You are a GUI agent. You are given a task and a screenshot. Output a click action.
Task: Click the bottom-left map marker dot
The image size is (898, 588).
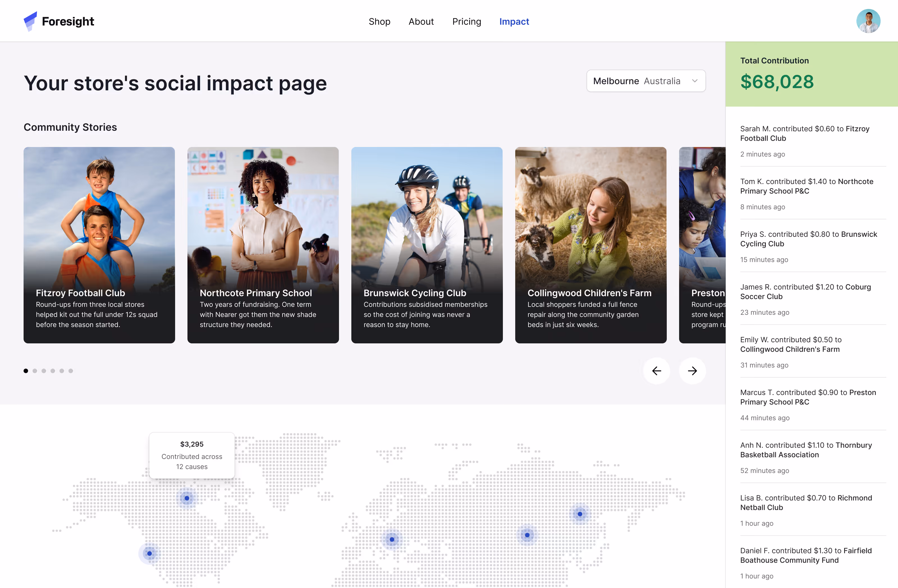[149, 553]
